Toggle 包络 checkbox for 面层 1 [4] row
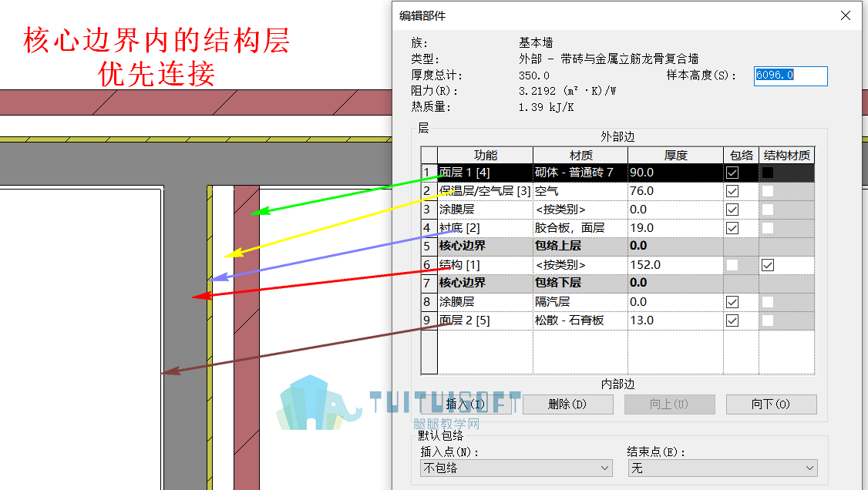The image size is (868, 490). (732, 173)
